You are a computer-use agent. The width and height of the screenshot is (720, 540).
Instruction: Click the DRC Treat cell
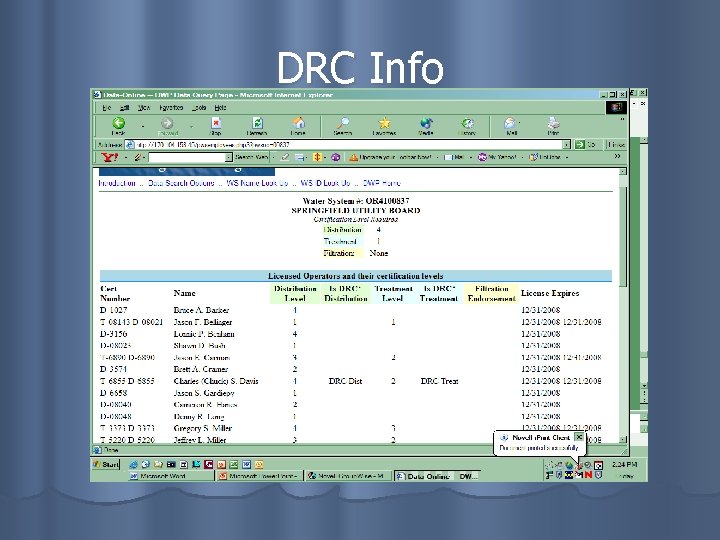pyautogui.click(x=439, y=381)
